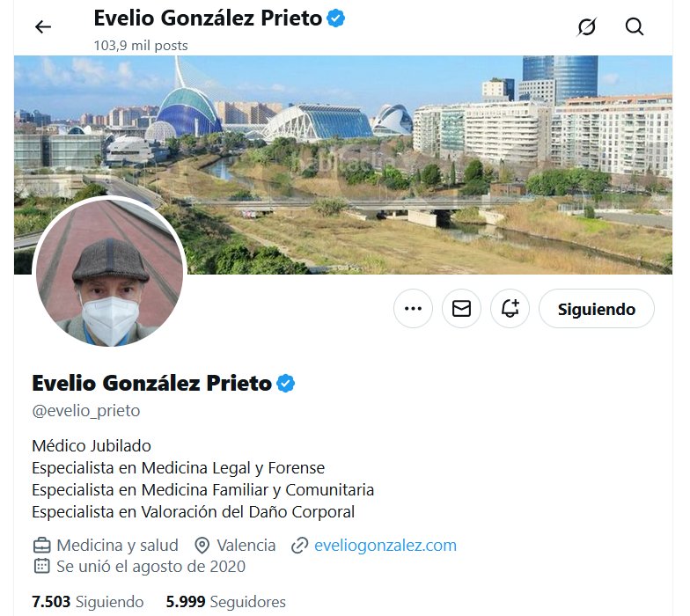Open the Grok profile summary icon
This screenshot has height=616, width=690.
(586, 26)
